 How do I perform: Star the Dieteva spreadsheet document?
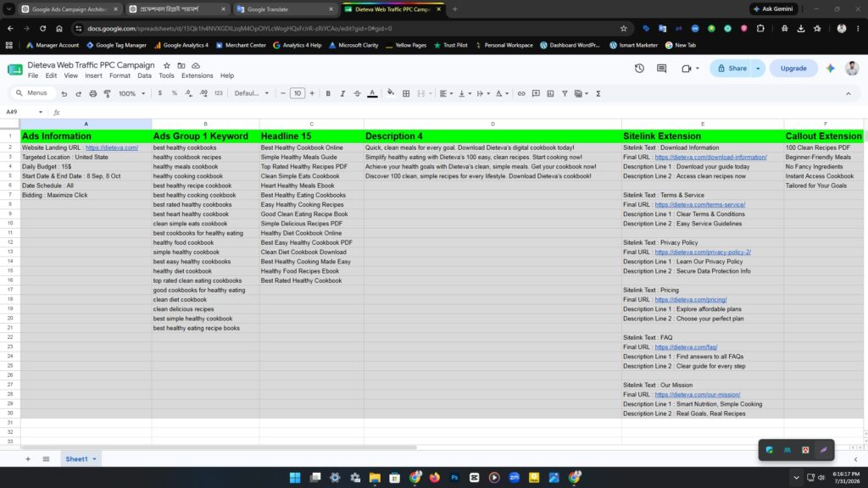(x=167, y=65)
